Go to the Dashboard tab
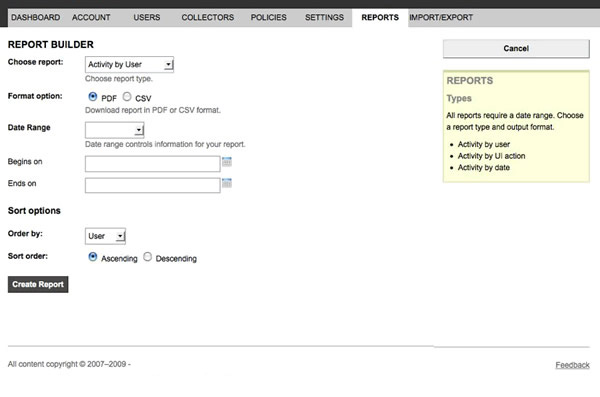 click(36, 18)
